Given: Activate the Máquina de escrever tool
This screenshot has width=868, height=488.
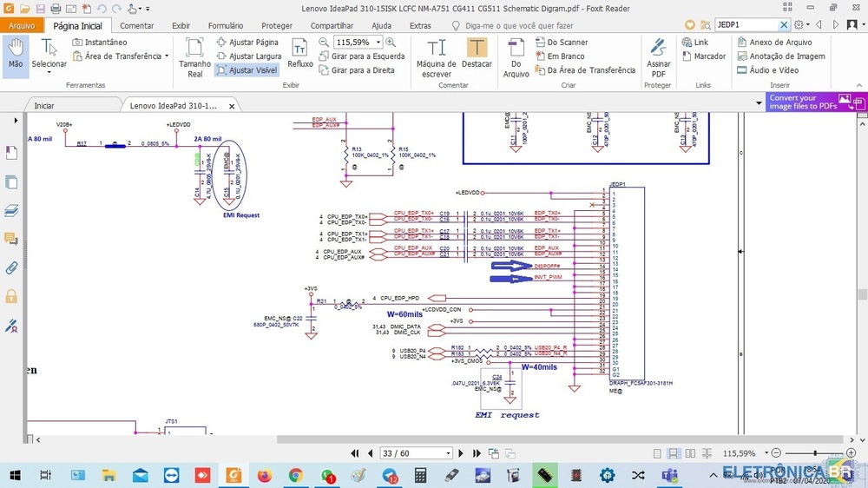Looking at the screenshot, I should 436,56.
